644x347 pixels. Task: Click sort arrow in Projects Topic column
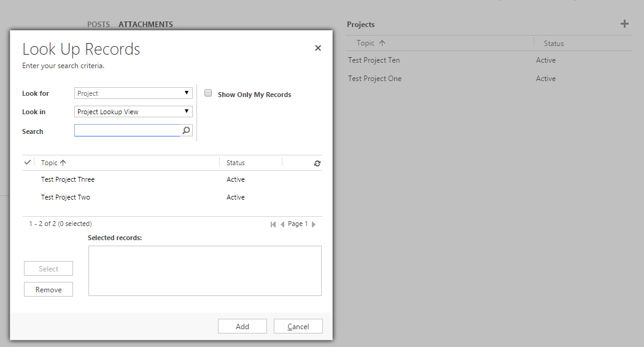(x=382, y=43)
